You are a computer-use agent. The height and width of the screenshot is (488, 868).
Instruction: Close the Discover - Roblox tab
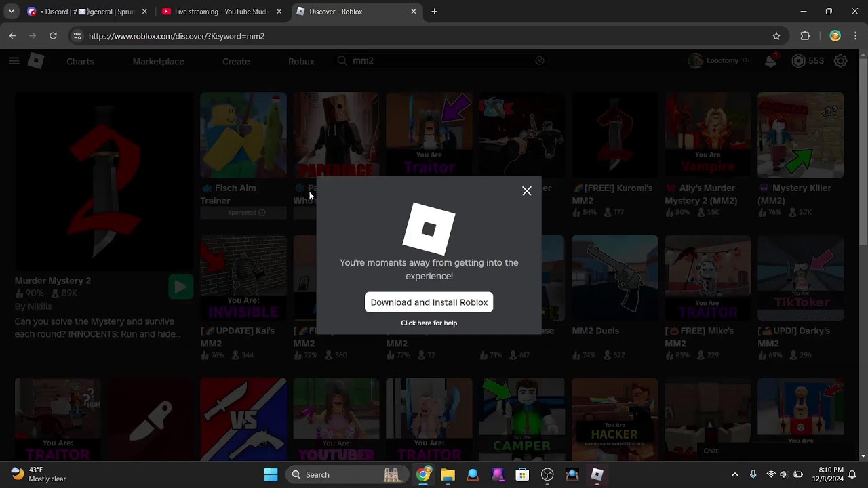tap(414, 12)
